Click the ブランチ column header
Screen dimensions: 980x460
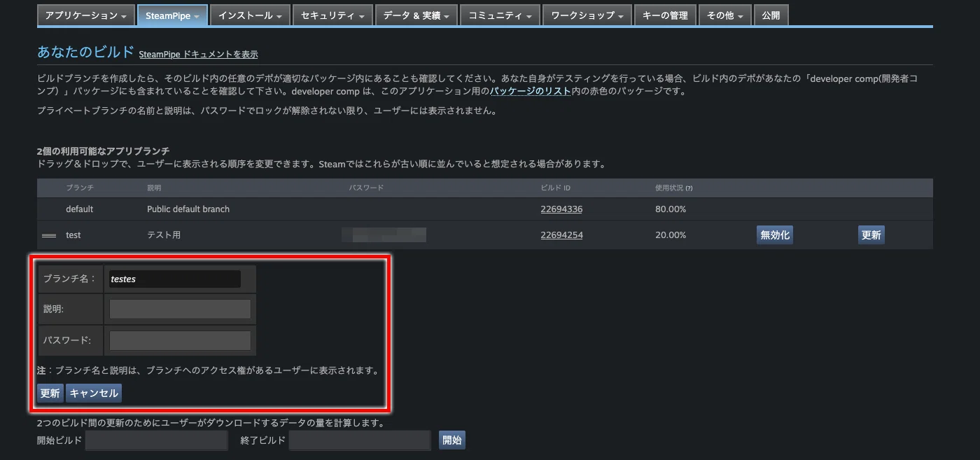pyautogui.click(x=80, y=188)
